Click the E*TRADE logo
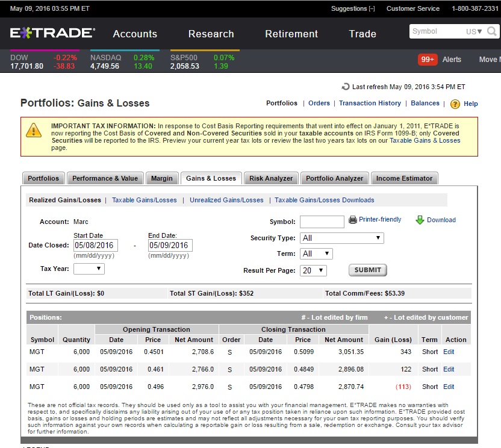Image resolution: width=501 pixels, height=448 pixels. click(52, 33)
